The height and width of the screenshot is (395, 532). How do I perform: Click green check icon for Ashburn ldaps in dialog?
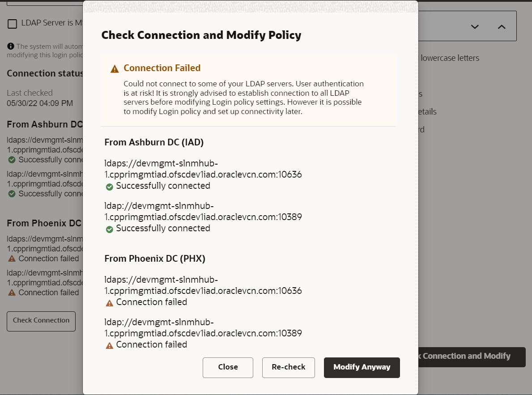pos(110,187)
